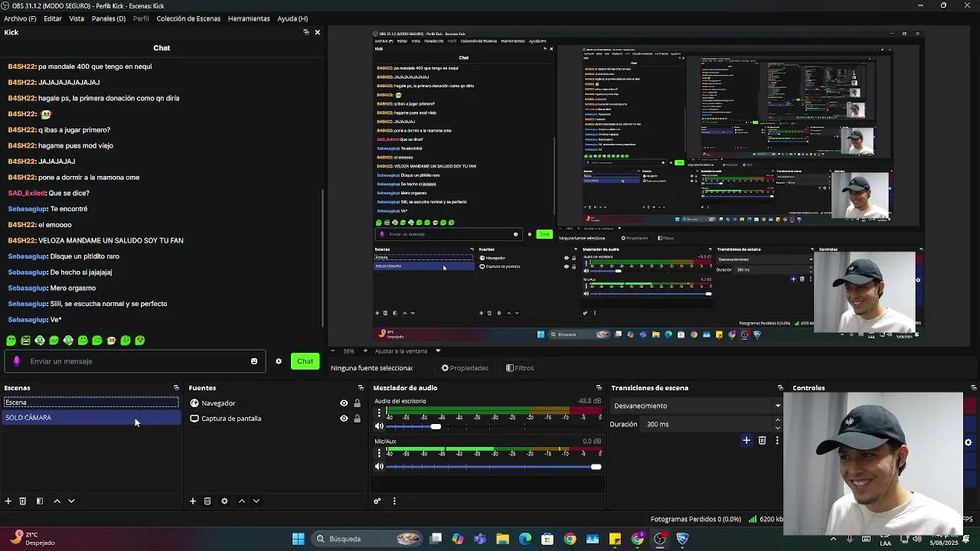Open emoji picker in chat message box

point(254,361)
